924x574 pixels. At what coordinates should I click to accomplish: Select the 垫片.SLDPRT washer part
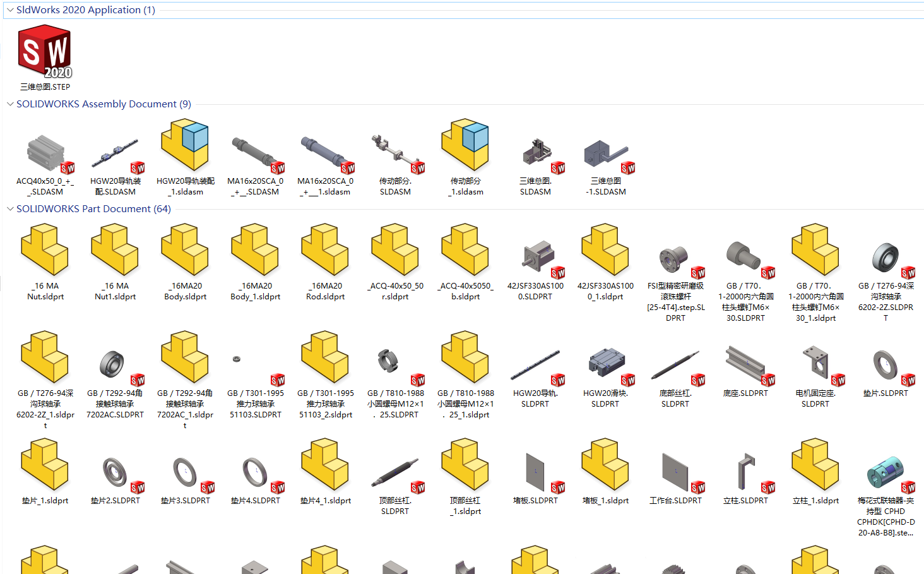[885, 373]
